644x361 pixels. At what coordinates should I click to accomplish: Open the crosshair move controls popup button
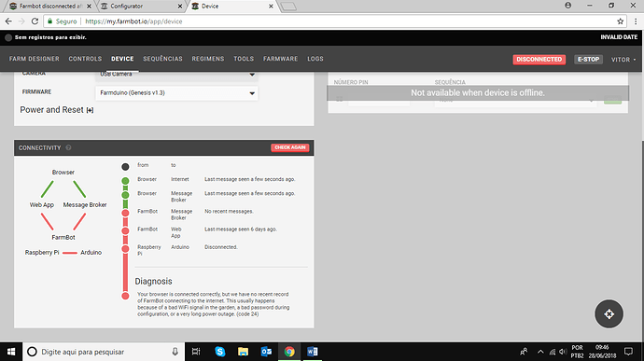tap(609, 313)
